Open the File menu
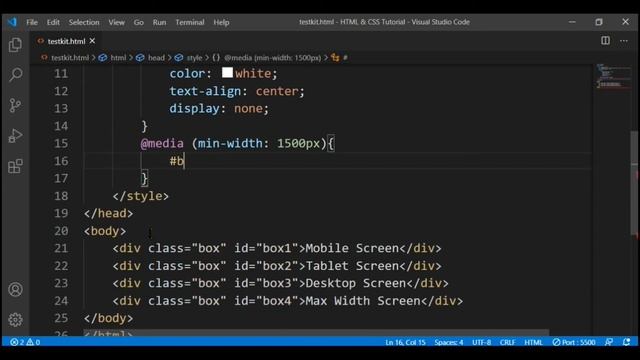 (32, 22)
